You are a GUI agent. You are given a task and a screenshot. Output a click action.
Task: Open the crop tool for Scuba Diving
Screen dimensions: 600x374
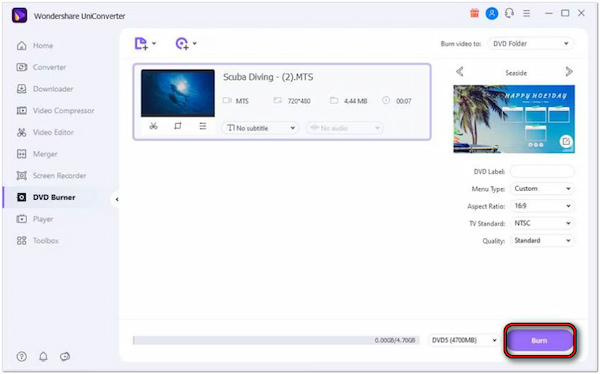178,126
